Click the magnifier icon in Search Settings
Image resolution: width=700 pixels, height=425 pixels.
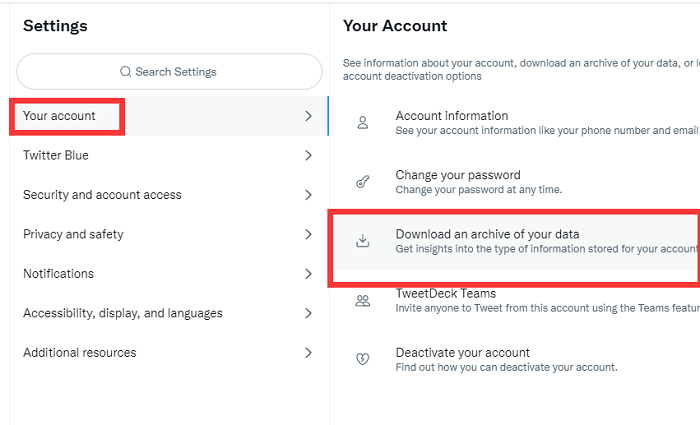pyautogui.click(x=125, y=72)
